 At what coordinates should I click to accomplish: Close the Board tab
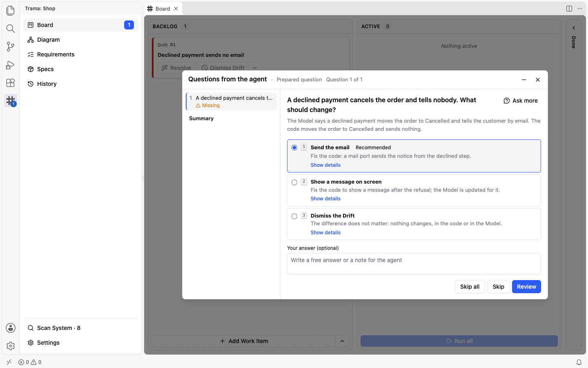(x=176, y=9)
